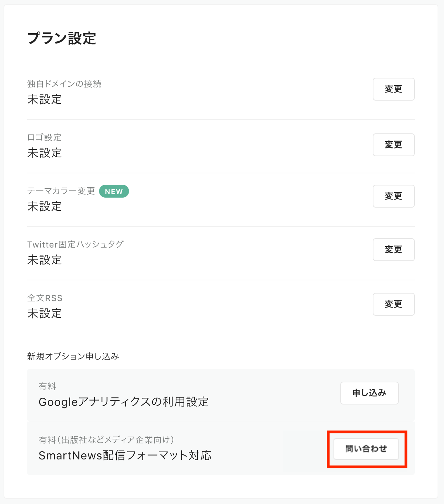Click SmartNews配信フォーマット対応 option text
The height and width of the screenshot is (504, 444).
tap(125, 455)
